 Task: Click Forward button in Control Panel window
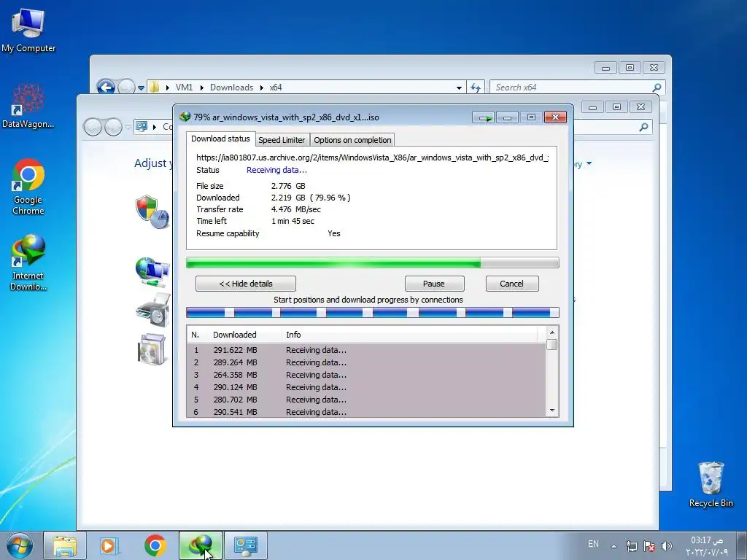[113, 127]
